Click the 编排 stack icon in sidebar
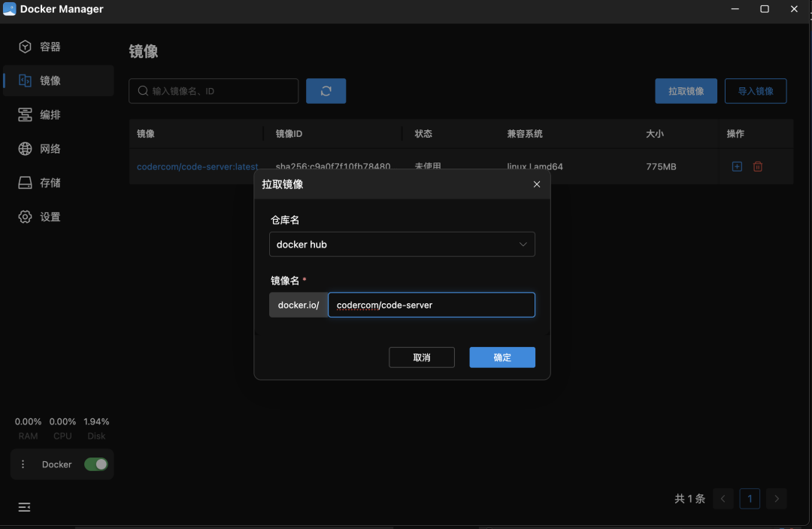Image resolution: width=812 pixels, height=529 pixels. [x=25, y=114]
